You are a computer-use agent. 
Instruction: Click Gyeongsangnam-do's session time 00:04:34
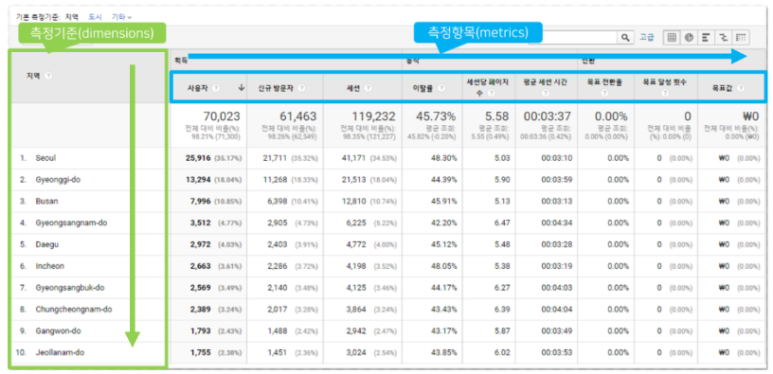pyautogui.click(x=556, y=223)
